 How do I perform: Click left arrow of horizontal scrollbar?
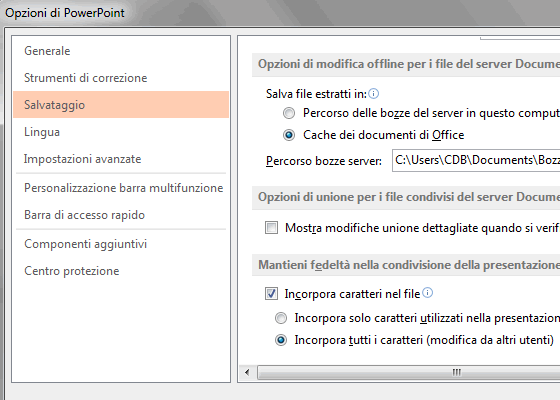tap(247, 372)
